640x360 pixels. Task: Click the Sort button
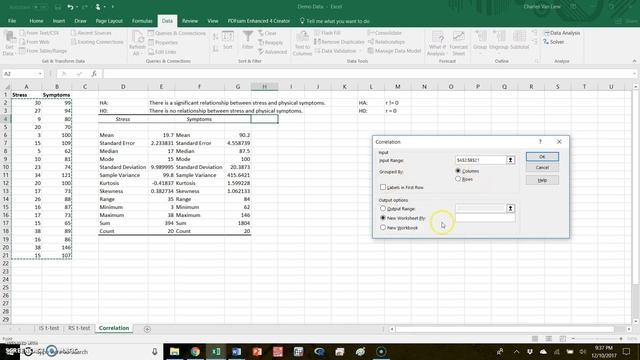coord(228,40)
